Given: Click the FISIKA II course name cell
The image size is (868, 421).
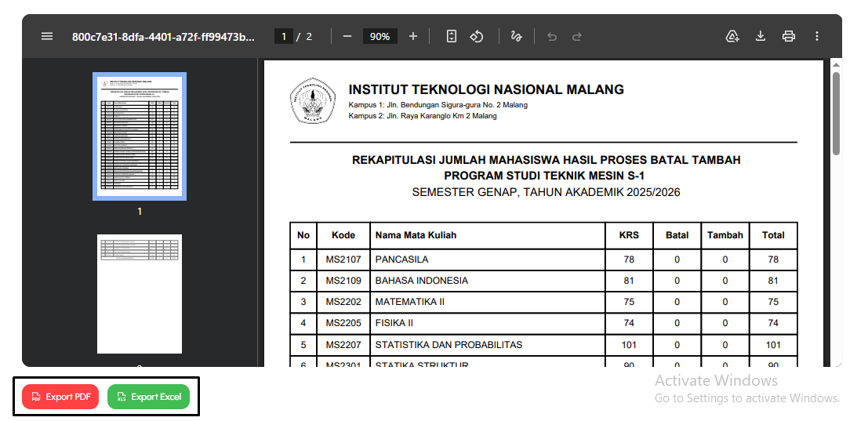Looking at the screenshot, I should pyautogui.click(x=488, y=323).
